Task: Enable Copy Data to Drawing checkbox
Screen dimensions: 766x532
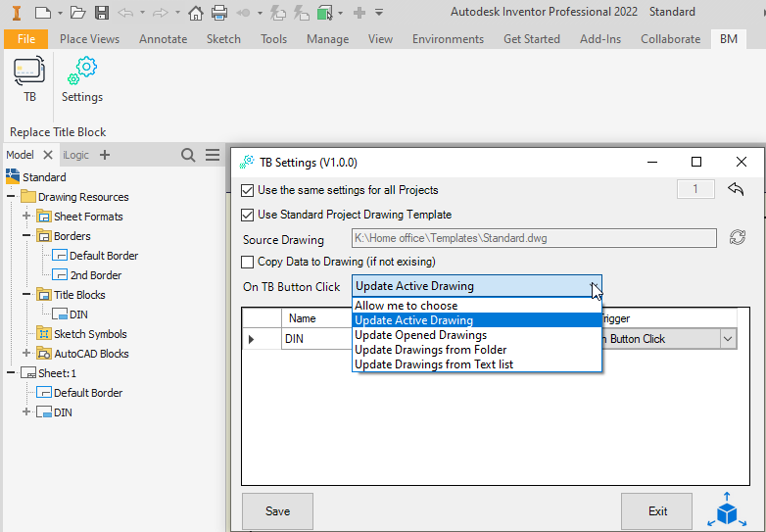Action: pyautogui.click(x=247, y=263)
